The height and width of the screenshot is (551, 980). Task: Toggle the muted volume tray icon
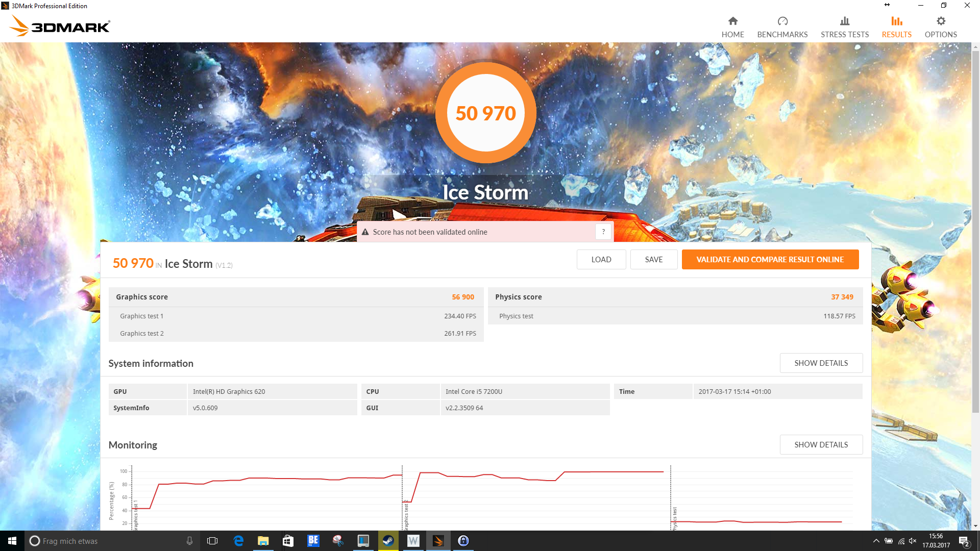[913, 541]
